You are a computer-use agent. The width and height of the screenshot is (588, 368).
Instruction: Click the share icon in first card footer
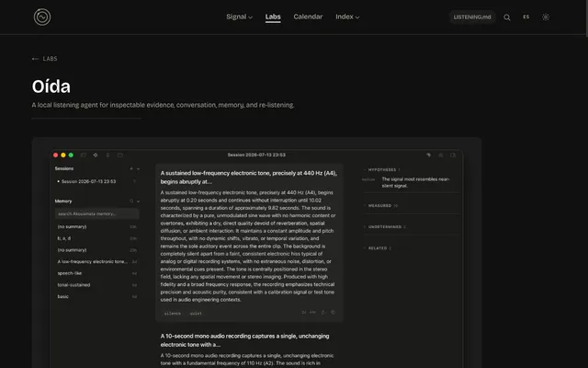coord(323,313)
